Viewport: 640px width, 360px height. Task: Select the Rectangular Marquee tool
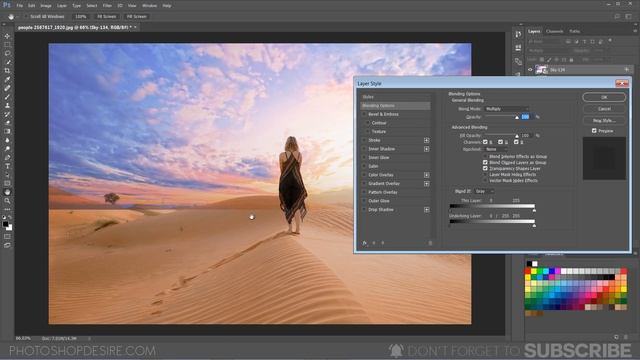tap(7, 44)
